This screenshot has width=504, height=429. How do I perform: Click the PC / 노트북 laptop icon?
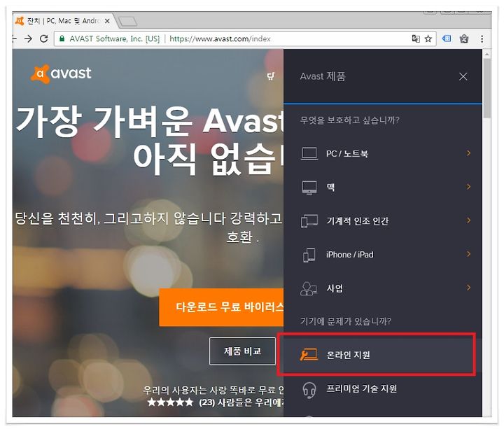click(x=309, y=153)
